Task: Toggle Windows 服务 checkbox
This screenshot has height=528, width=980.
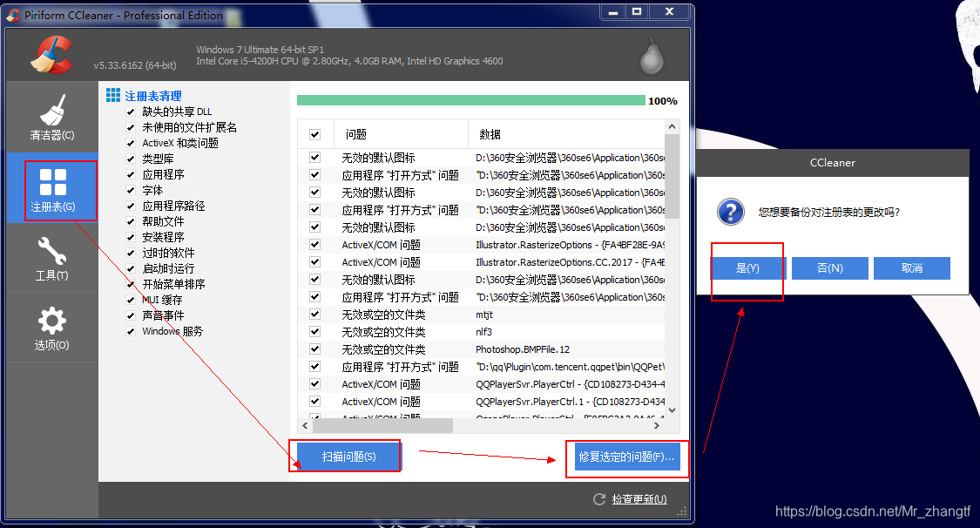Action: 131,331
